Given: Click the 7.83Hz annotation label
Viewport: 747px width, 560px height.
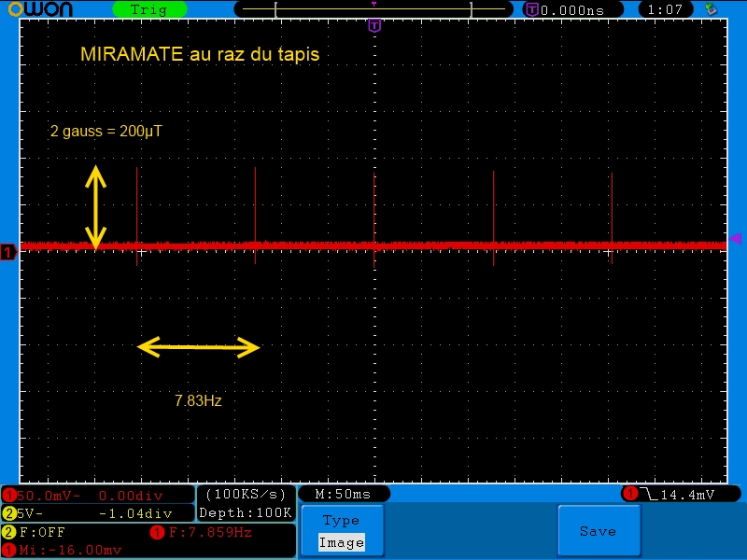Looking at the screenshot, I should [x=198, y=400].
